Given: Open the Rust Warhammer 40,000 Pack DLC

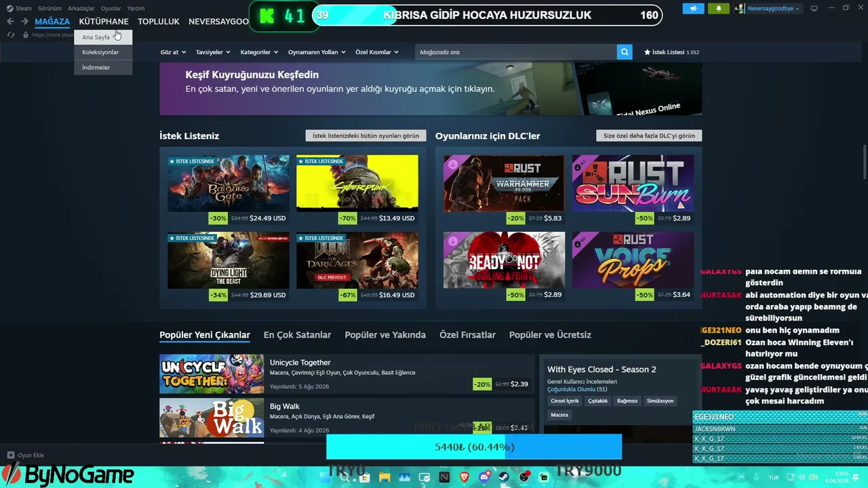Looking at the screenshot, I should (x=504, y=184).
